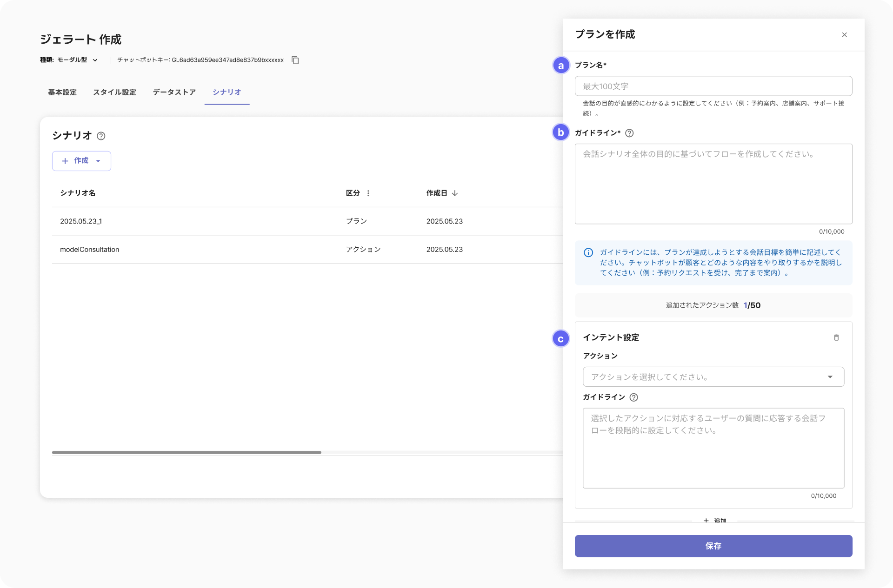Click the 区分 column three-dot menu icon

click(x=368, y=193)
